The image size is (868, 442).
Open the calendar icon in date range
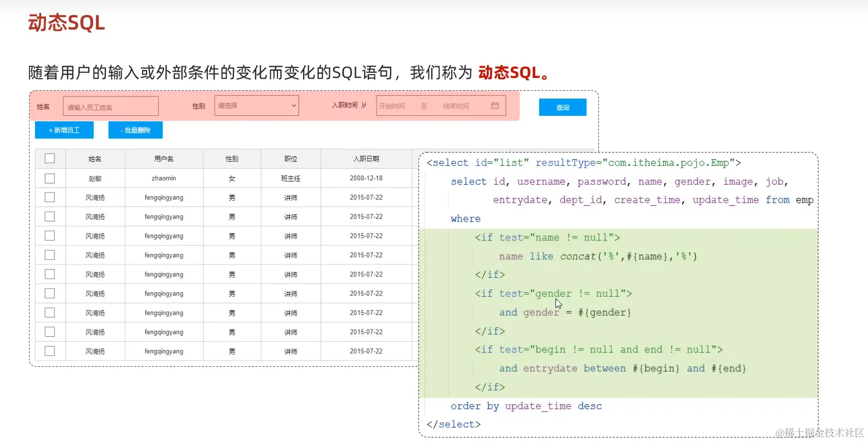click(x=495, y=106)
